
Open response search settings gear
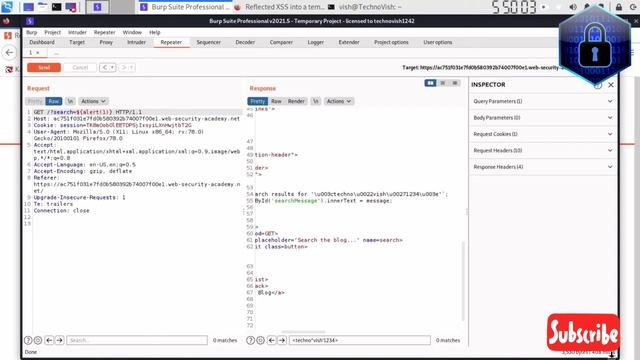[x=260, y=340]
